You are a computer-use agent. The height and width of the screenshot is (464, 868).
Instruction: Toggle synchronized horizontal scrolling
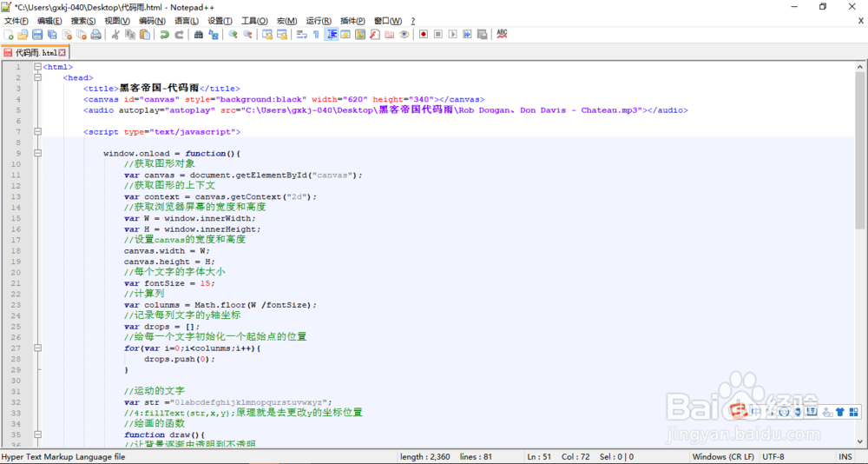pos(282,35)
